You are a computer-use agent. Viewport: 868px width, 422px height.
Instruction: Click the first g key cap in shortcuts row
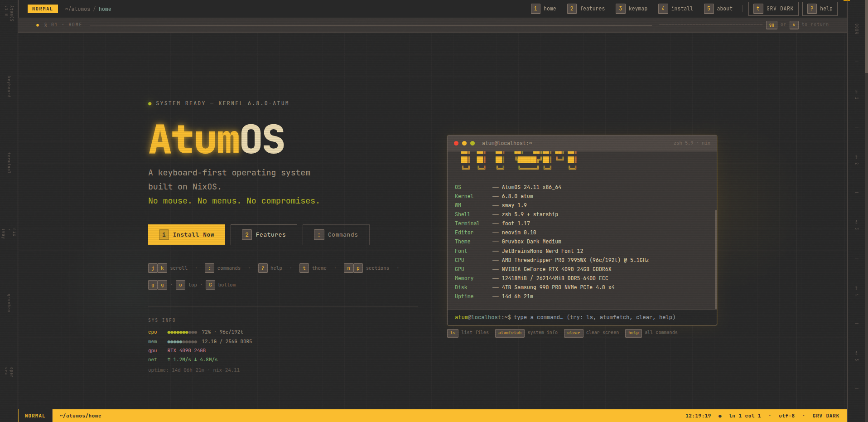click(153, 285)
